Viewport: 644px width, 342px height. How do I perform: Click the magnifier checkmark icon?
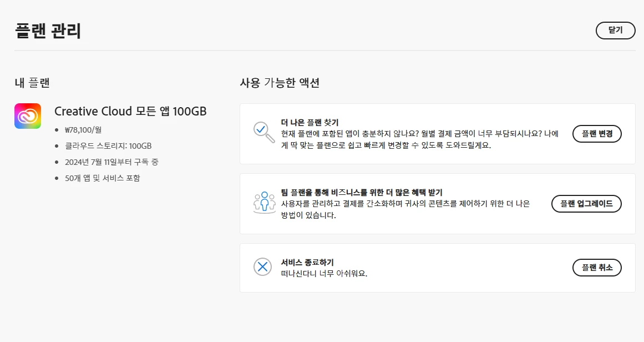(263, 132)
